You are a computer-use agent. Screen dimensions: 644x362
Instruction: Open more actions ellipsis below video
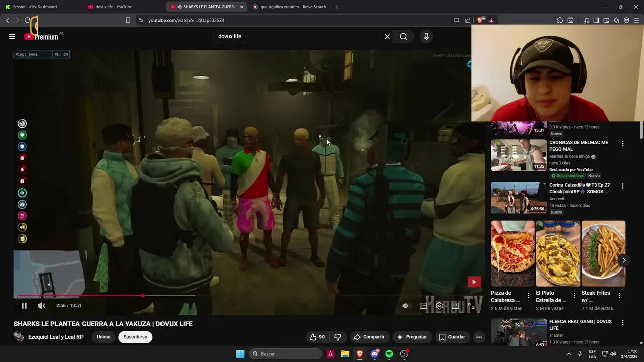point(479,337)
